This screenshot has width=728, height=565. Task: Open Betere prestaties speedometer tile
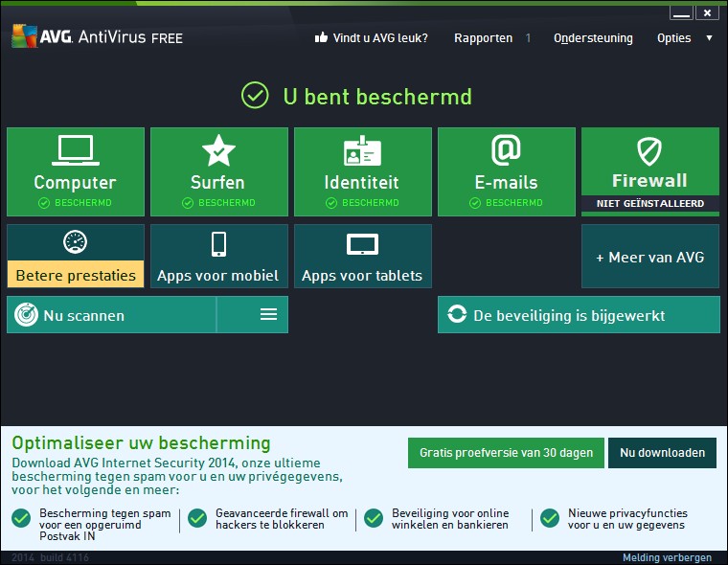pyautogui.click(x=76, y=256)
